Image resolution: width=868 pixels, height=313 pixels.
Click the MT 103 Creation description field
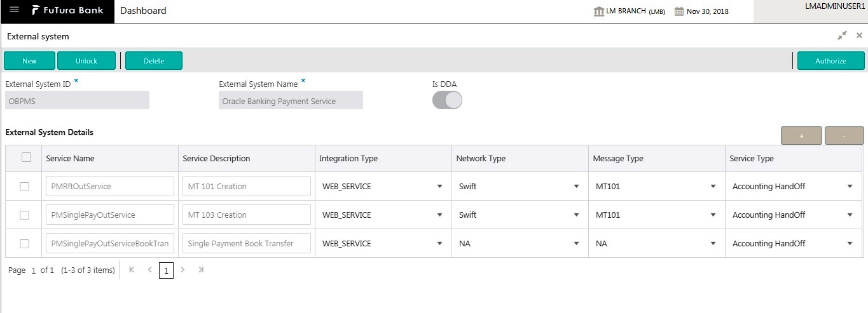coord(247,215)
